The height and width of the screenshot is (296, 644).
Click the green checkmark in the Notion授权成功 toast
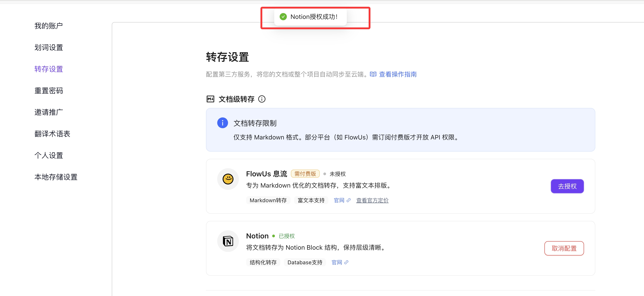(x=283, y=17)
